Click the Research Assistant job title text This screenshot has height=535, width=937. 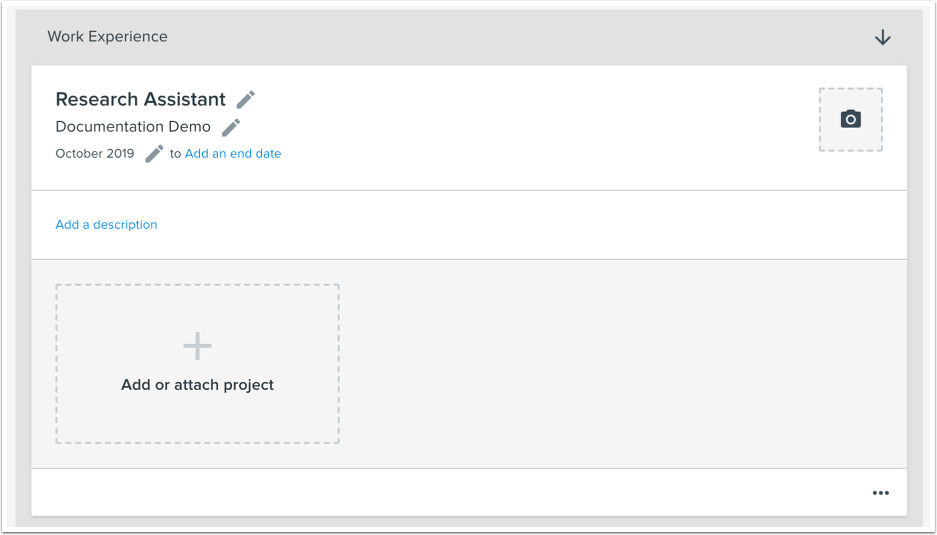[140, 99]
